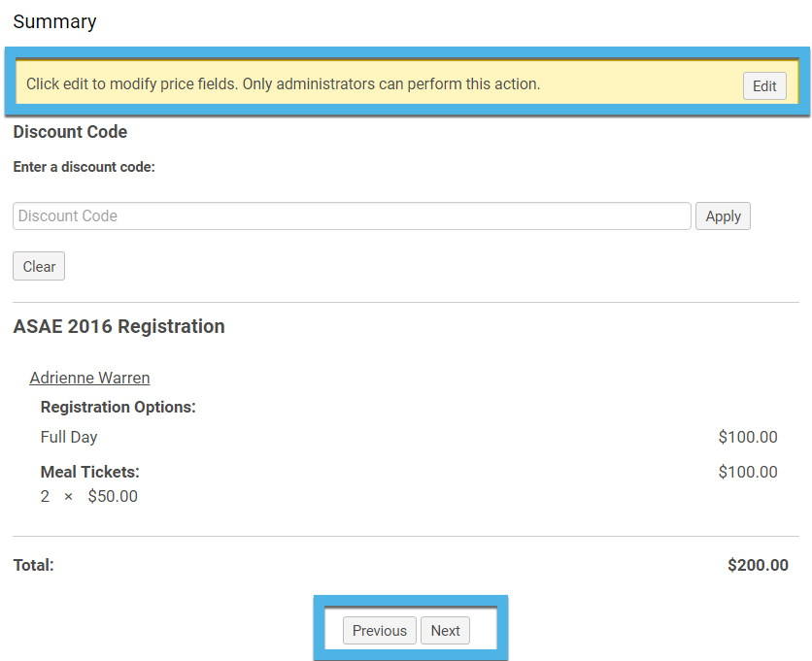The image size is (812, 661).
Task: Proceed with the Next button
Action: (x=445, y=631)
